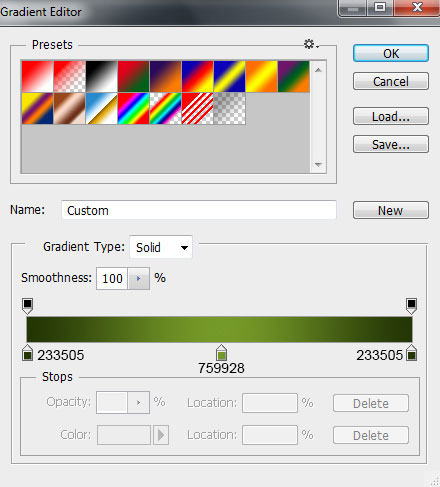Select the chrome gradient preset
This screenshot has width=440, height=487.
101,108
